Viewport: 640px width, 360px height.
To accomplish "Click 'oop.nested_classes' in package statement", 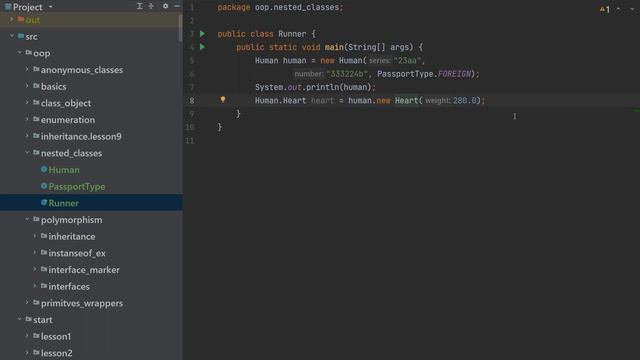I will point(297,7).
